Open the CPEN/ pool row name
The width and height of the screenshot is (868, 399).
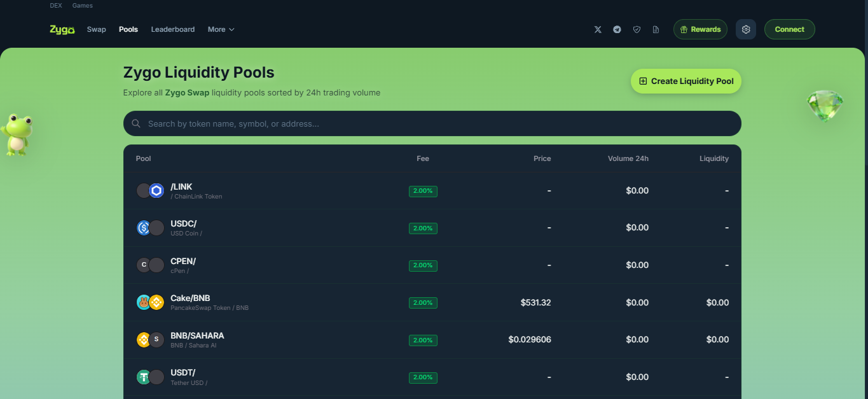(183, 261)
